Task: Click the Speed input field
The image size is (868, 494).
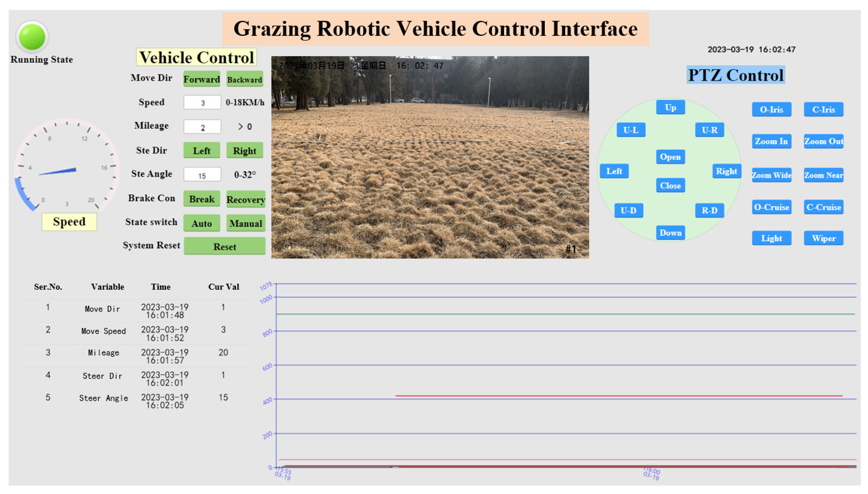Action: pos(202,103)
